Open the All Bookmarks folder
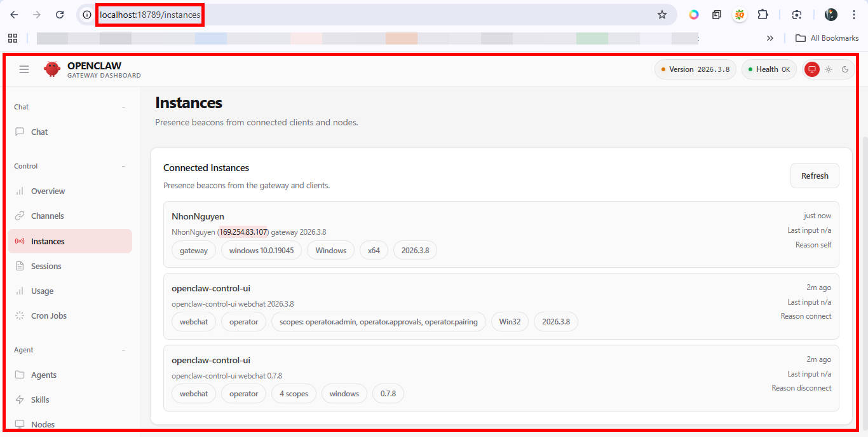This screenshot has width=868, height=437. click(827, 38)
